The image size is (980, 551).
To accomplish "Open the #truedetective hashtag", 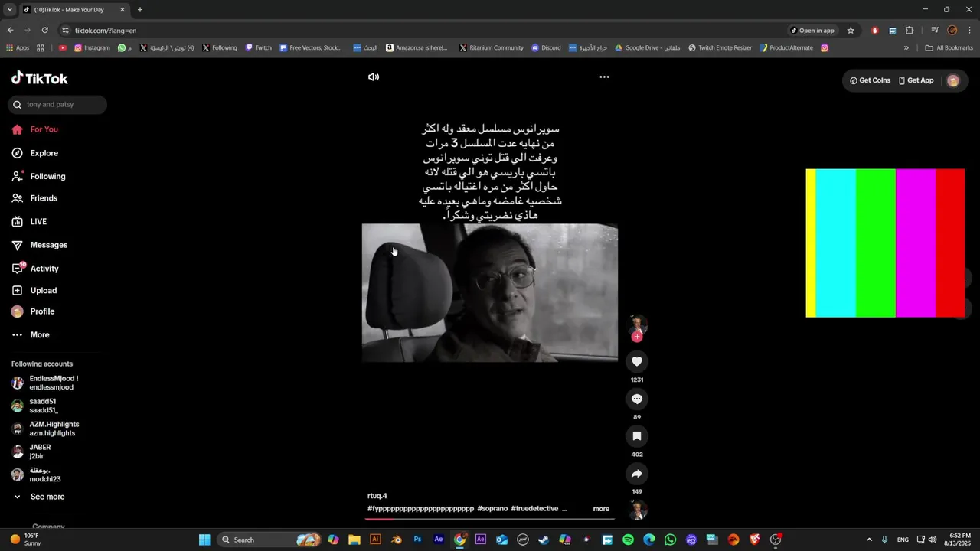I will coord(534,509).
